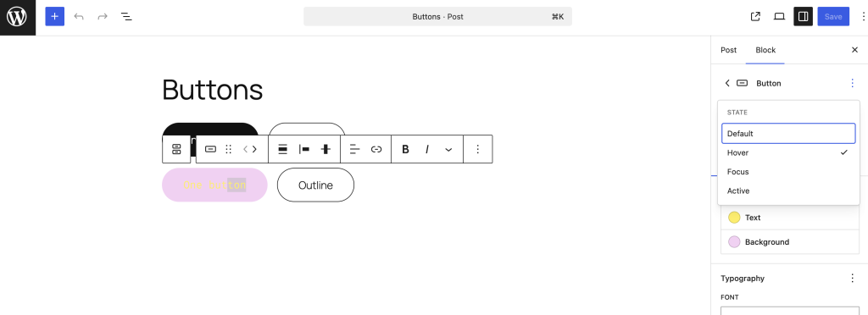
Task: Open the block inserter plus button
Action: [x=55, y=17]
